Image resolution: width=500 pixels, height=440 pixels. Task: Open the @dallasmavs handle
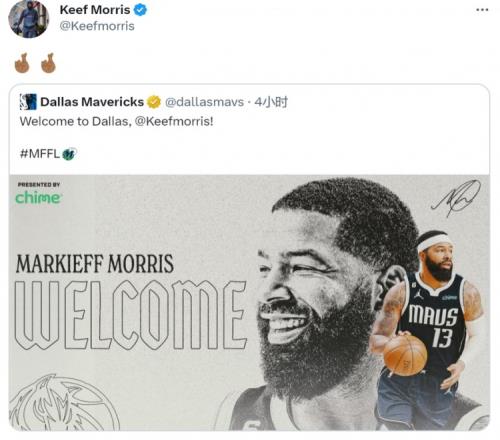pyautogui.click(x=204, y=102)
